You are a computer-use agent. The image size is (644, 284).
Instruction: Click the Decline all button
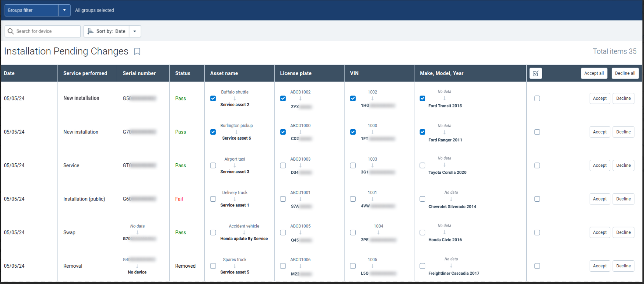pyautogui.click(x=625, y=73)
